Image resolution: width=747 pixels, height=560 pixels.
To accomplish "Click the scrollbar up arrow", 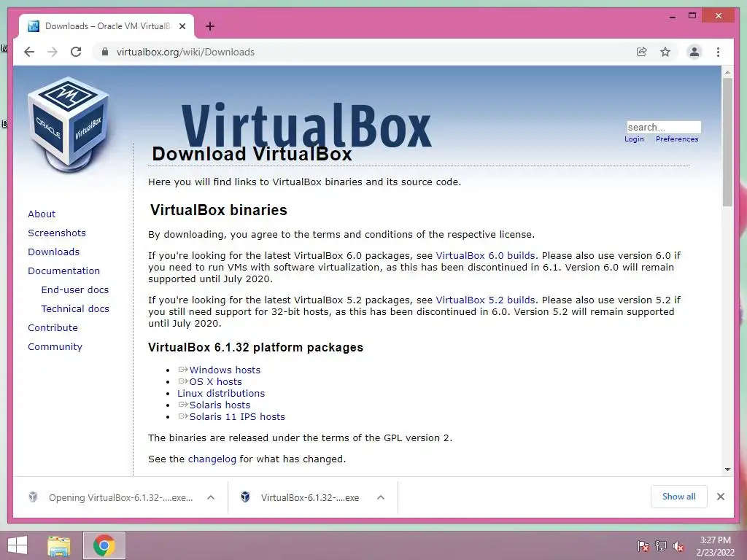I will [727, 72].
